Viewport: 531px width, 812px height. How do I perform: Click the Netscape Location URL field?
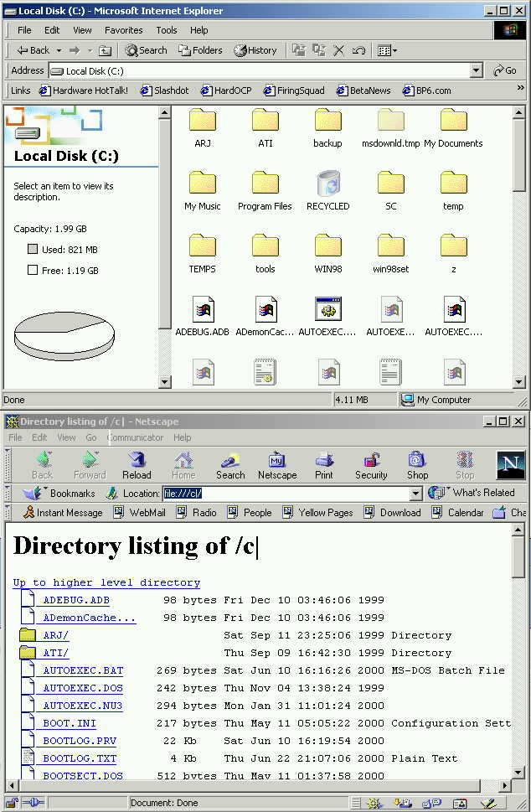pyautogui.click(x=286, y=494)
